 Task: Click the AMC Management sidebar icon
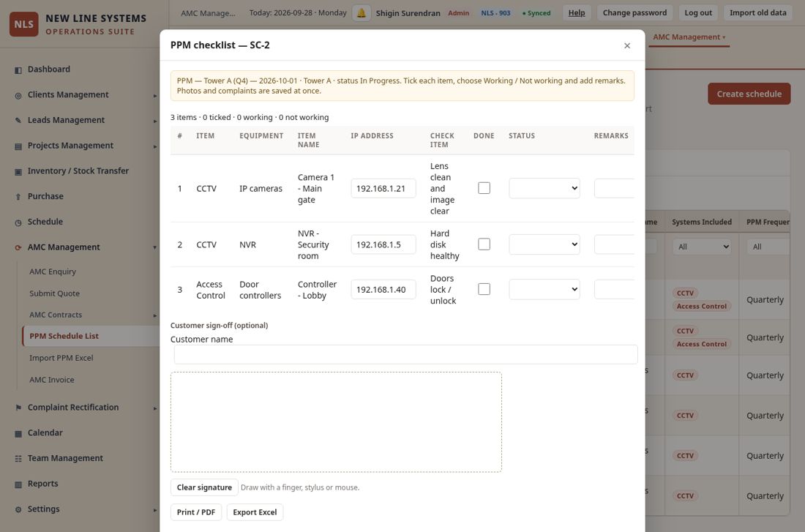18,247
